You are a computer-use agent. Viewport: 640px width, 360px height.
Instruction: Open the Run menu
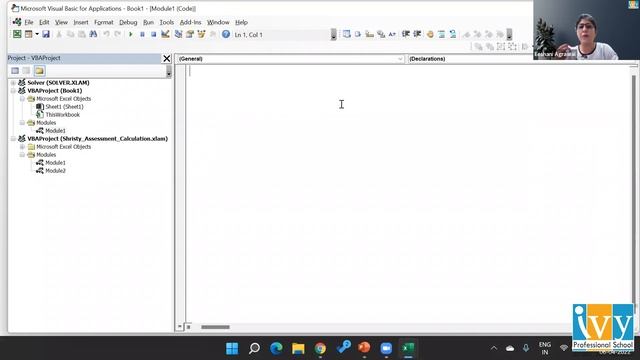pyautogui.click(x=149, y=22)
